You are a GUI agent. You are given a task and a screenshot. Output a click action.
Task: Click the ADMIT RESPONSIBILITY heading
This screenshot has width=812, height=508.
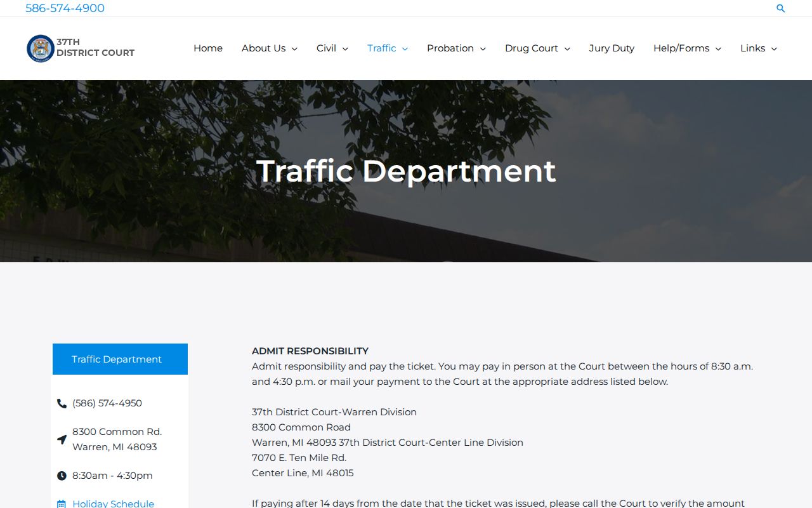(x=310, y=351)
